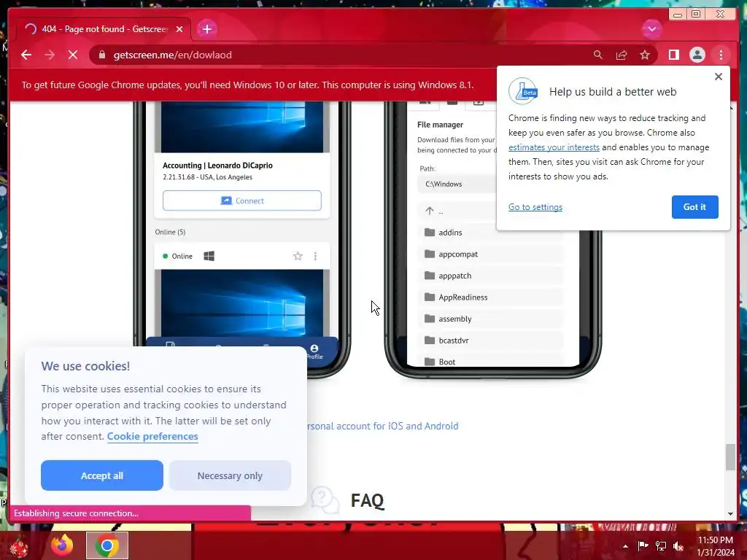Close the Help us build a better web popup

[719, 77]
